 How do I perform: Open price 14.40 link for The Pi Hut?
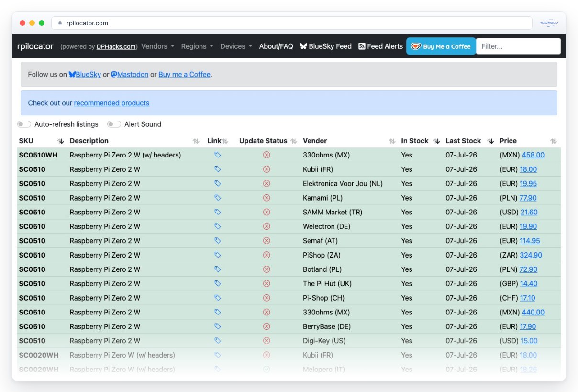click(x=529, y=284)
